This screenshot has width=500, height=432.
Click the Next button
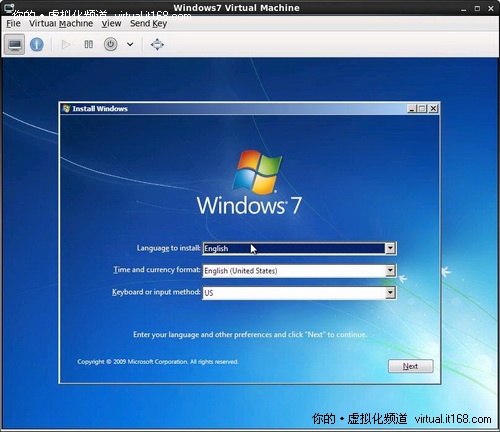411,366
